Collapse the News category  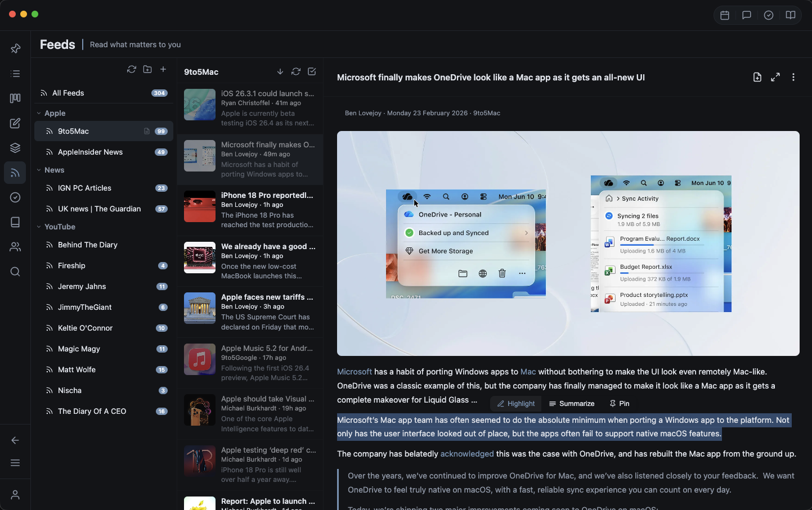38,170
